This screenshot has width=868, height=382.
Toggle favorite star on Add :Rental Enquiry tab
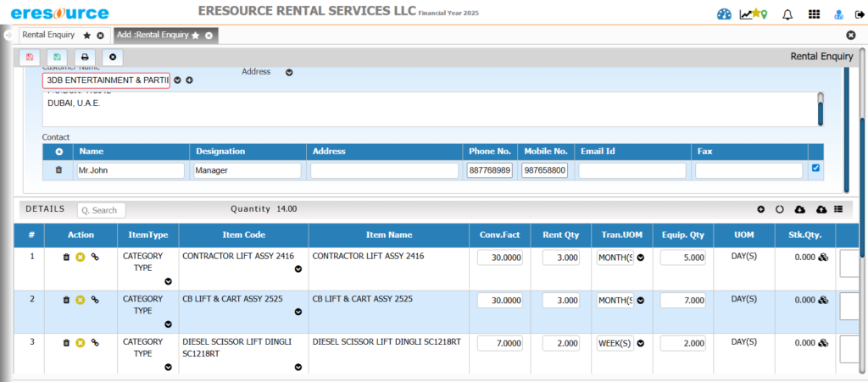pos(196,36)
